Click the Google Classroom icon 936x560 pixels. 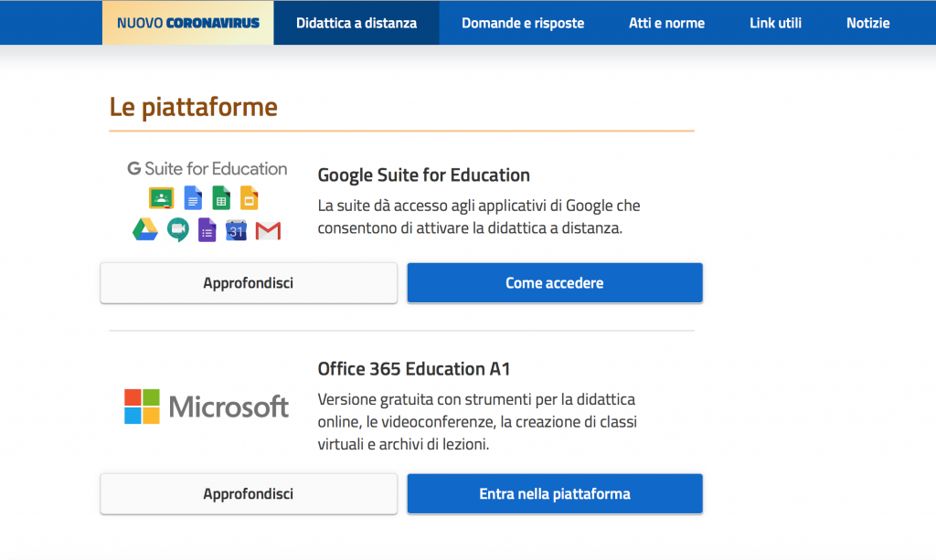coord(161,198)
